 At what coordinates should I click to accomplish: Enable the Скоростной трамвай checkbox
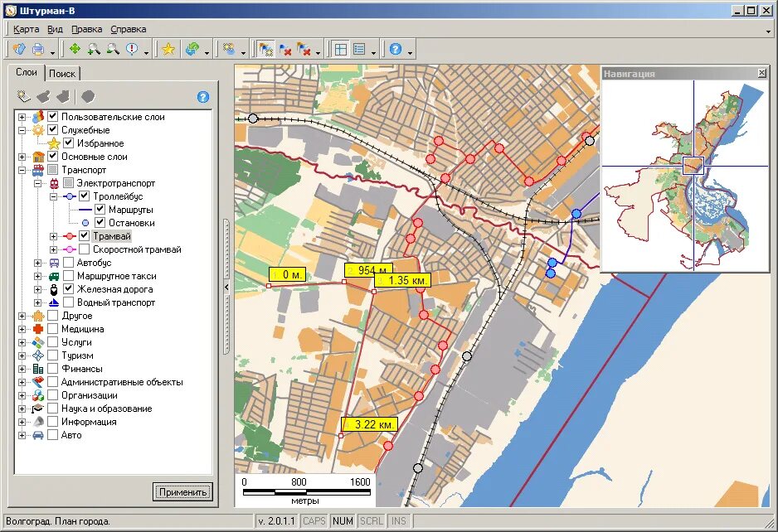(x=85, y=249)
